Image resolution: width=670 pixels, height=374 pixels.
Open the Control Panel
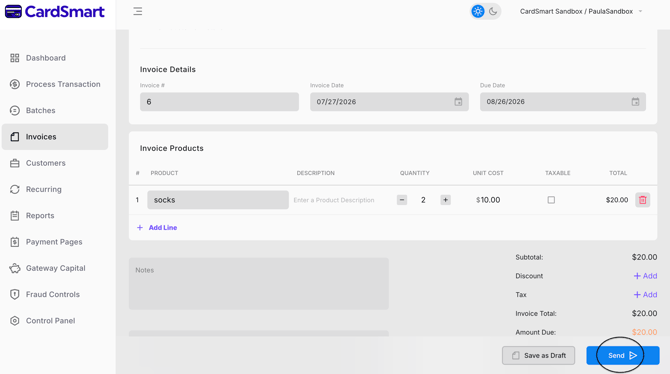pyautogui.click(x=50, y=321)
